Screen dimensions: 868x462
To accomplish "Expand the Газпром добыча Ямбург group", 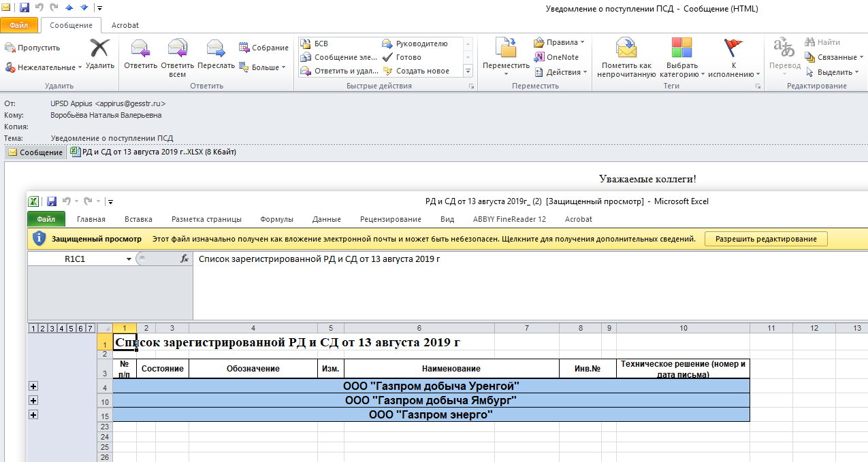I will point(33,401).
